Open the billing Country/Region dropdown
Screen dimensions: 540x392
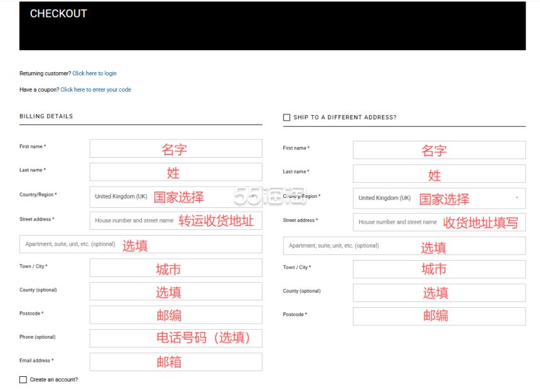coord(176,197)
